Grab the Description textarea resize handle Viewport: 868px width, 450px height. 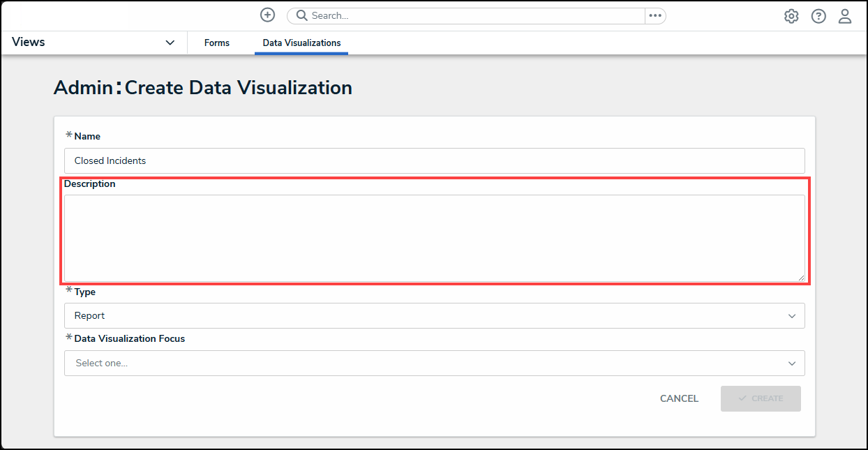(801, 278)
